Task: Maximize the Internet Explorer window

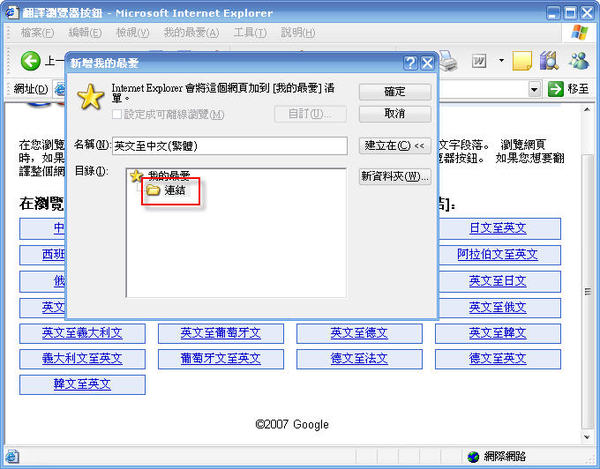Action: point(570,13)
